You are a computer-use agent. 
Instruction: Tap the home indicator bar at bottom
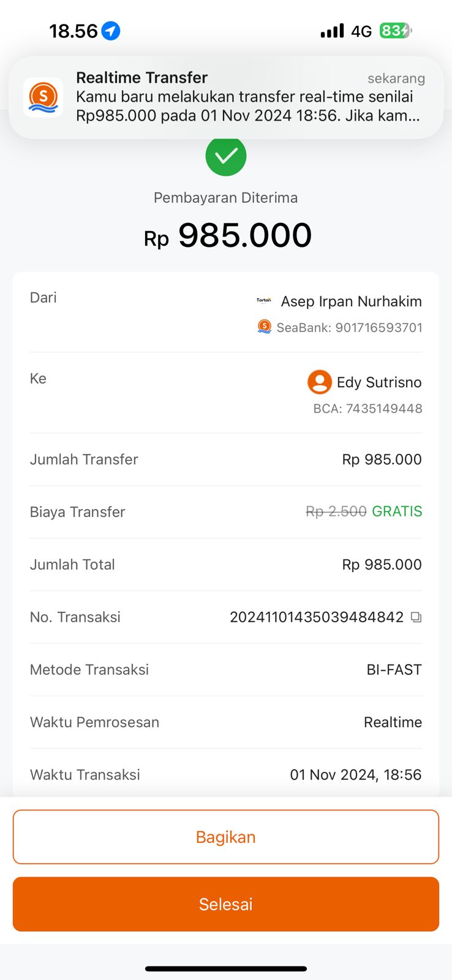pos(226,968)
